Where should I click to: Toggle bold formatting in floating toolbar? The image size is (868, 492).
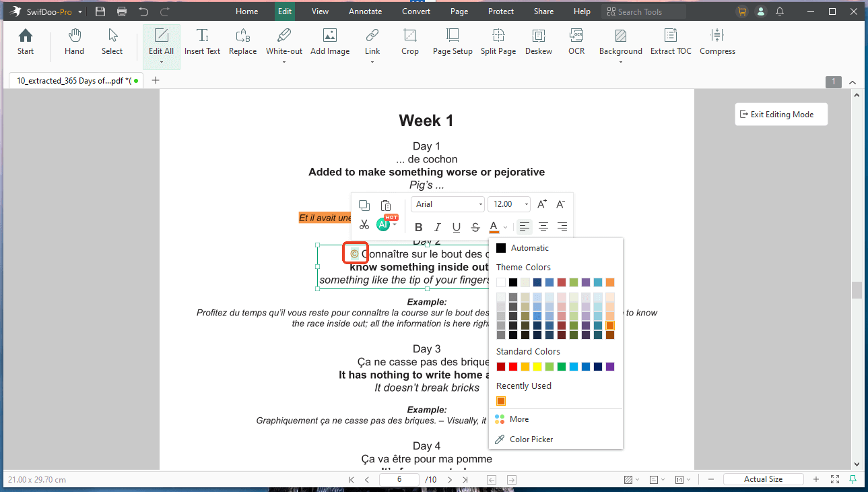point(419,227)
